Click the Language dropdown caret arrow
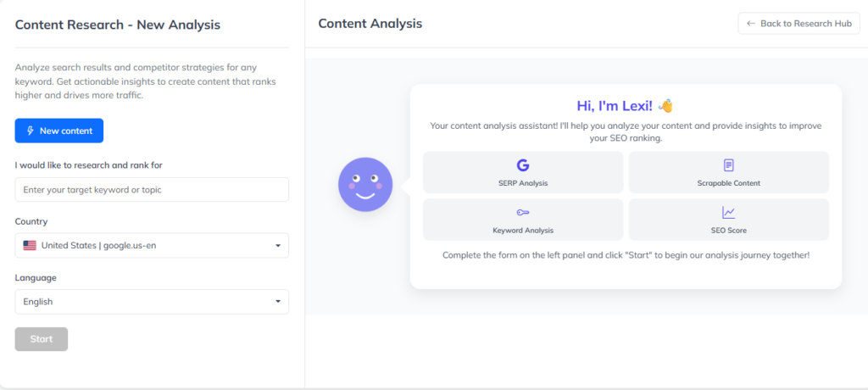The height and width of the screenshot is (390, 868). tap(277, 302)
